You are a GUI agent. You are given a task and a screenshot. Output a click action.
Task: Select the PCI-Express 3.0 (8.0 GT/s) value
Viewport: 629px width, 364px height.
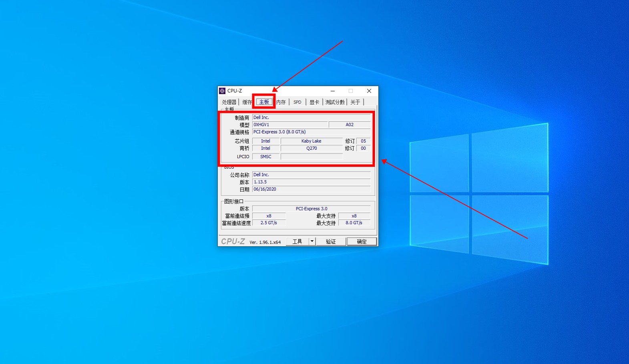(x=311, y=132)
